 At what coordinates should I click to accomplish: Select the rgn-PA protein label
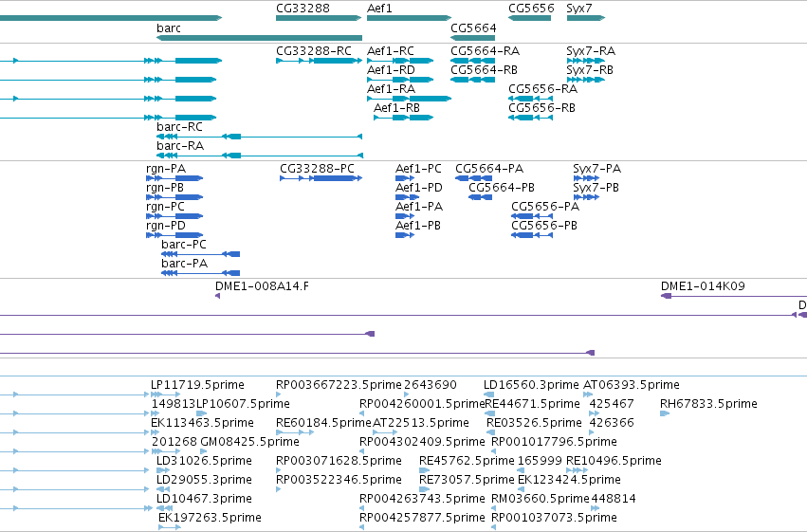pos(166,169)
